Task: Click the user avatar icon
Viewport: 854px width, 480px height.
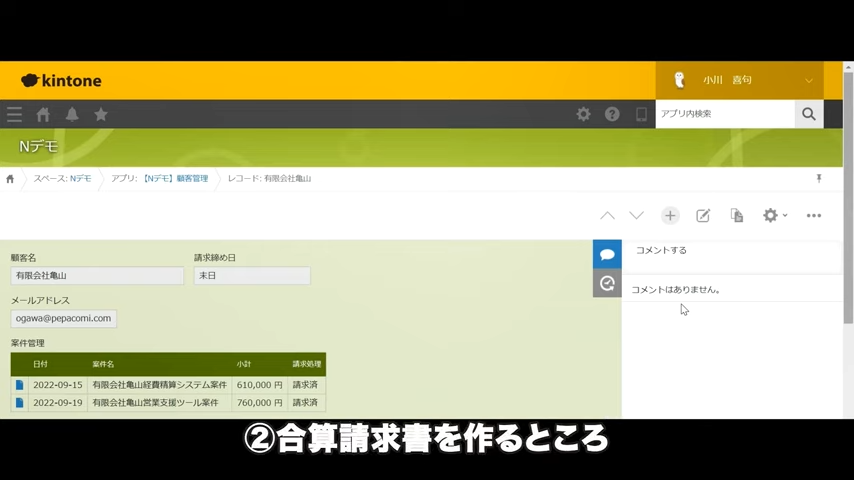Action: (679, 80)
